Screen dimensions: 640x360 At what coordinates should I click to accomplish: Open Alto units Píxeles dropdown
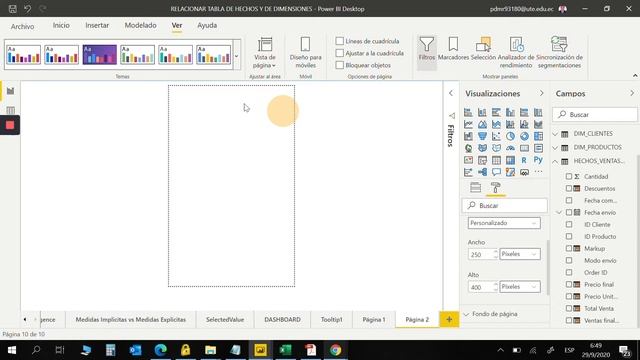tap(520, 287)
